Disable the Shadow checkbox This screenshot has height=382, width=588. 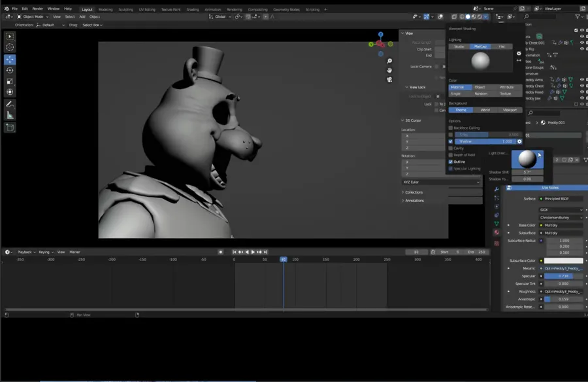[451, 141]
